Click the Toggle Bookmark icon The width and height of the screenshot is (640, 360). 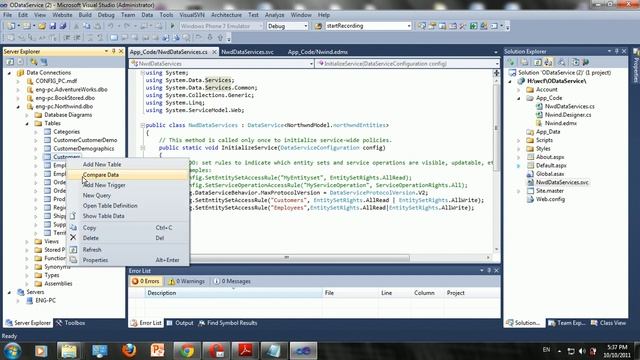point(114,38)
